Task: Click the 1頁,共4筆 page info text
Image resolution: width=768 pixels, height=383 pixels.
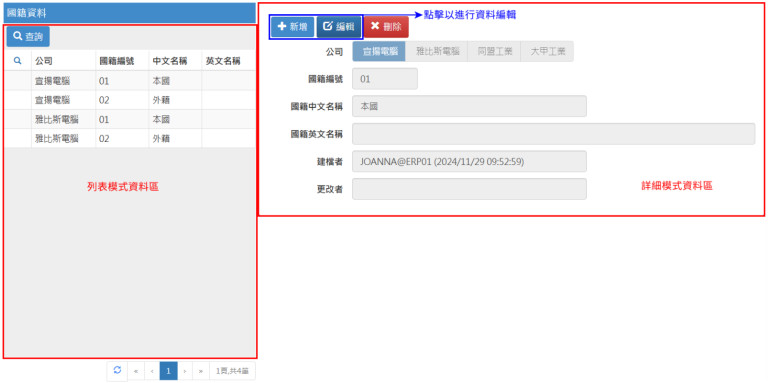Action: coord(232,371)
